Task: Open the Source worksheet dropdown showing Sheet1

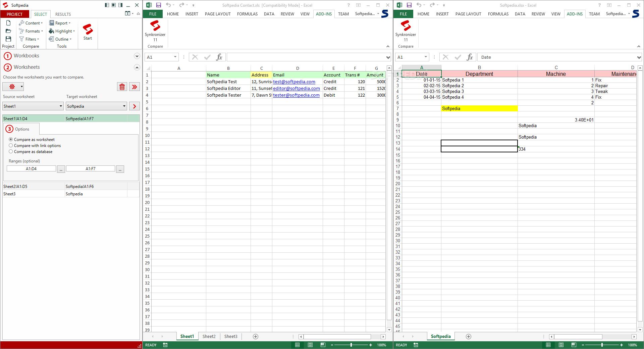Action: 33,106
